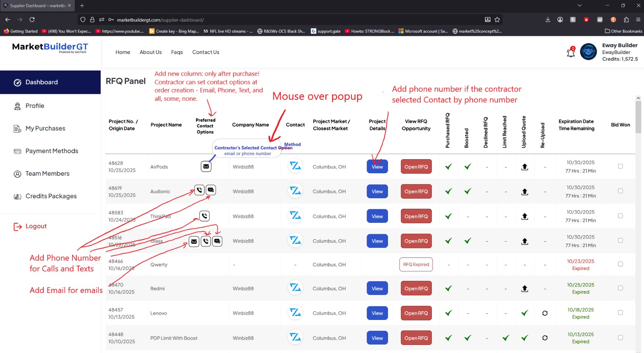The image size is (644, 353).
Task: Go to Credits Packages sidebar item
Action: point(51,196)
